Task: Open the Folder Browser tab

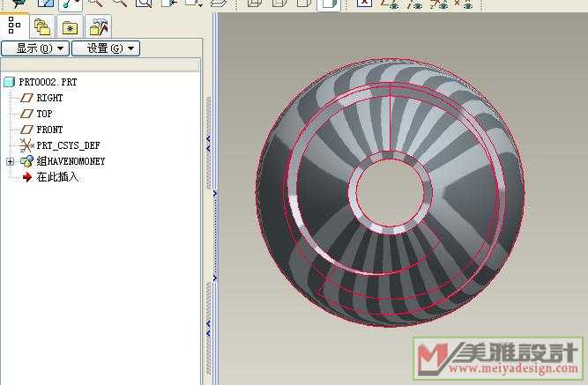Action: [42, 27]
